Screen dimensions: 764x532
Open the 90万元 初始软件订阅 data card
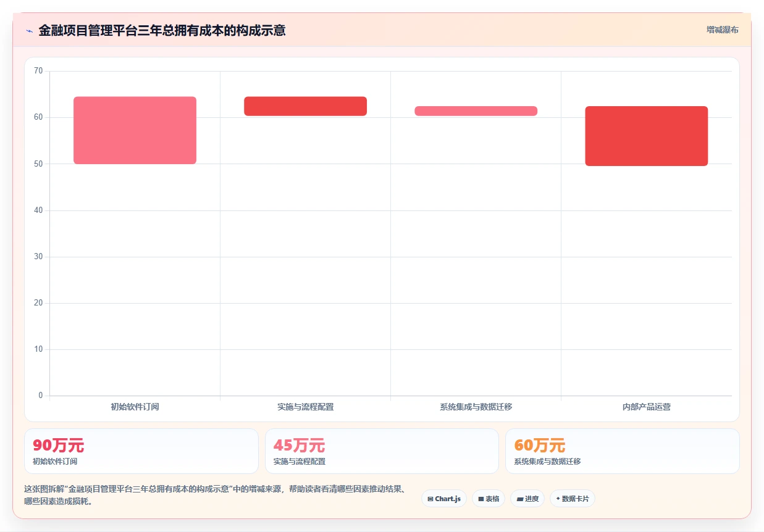click(x=141, y=451)
